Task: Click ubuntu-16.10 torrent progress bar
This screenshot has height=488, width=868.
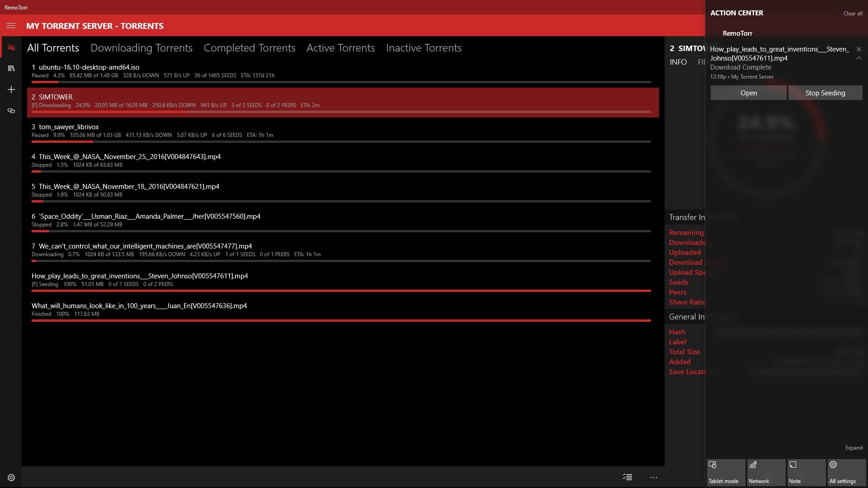Action: (x=341, y=82)
